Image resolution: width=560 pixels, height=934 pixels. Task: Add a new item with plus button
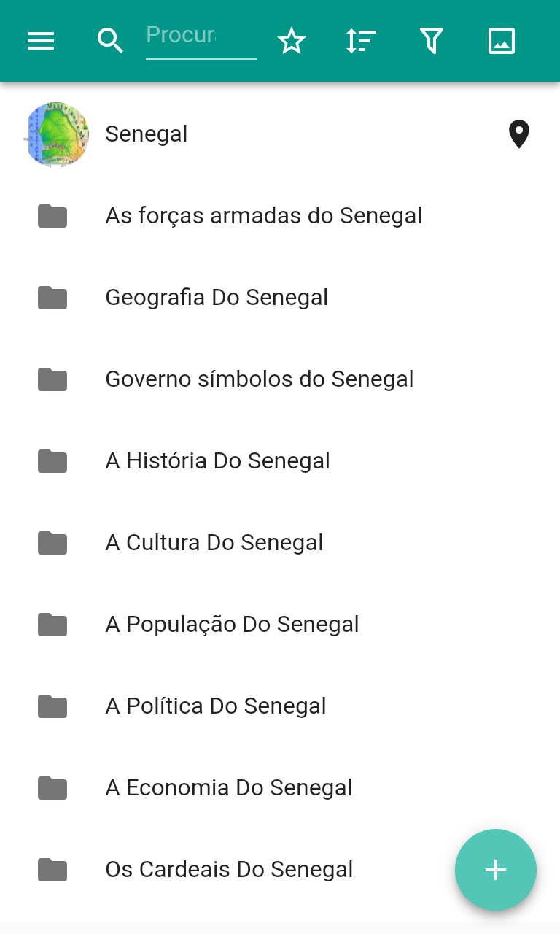coord(496,870)
